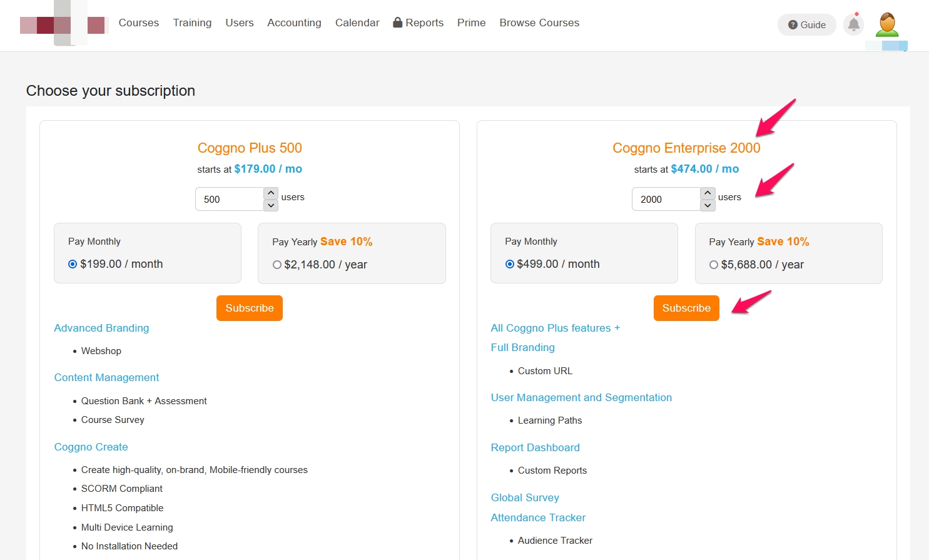Click the Coggno Create link
929x560 pixels.
click(x=91, y=447)
